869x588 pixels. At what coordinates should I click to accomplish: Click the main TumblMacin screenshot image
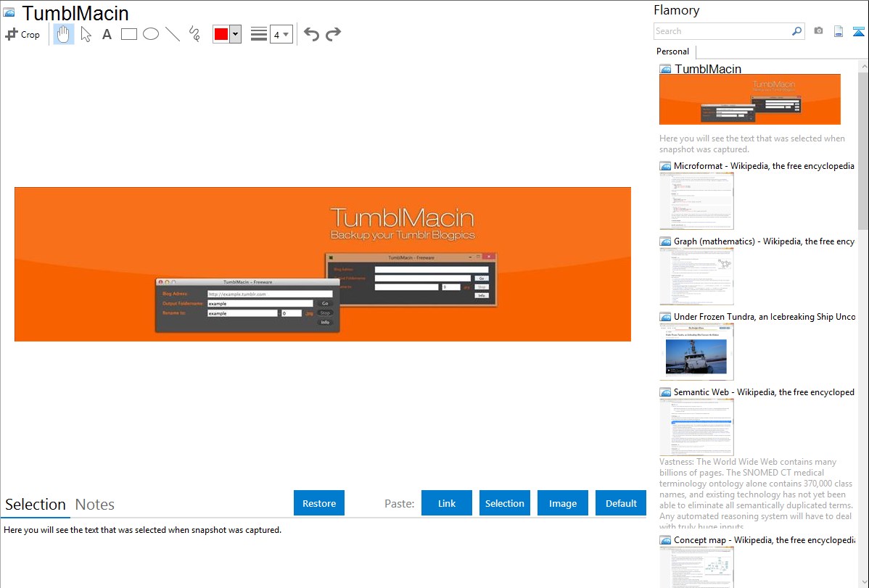point(323,265)
